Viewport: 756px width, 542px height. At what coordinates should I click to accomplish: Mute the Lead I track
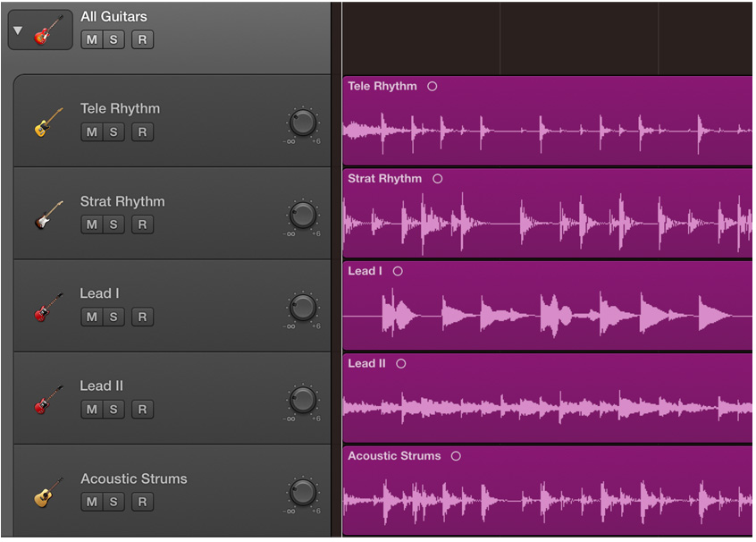pyautogui.click(x=92, y=317)
